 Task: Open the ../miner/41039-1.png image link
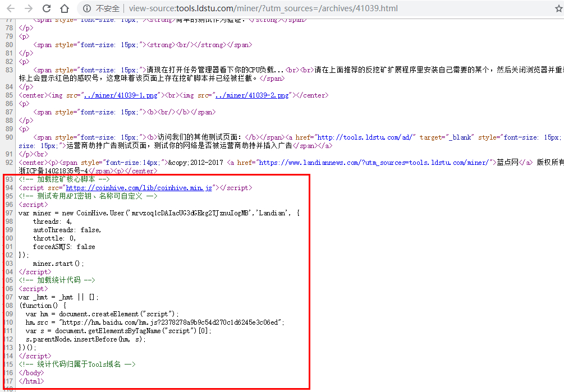coord(121,95)
